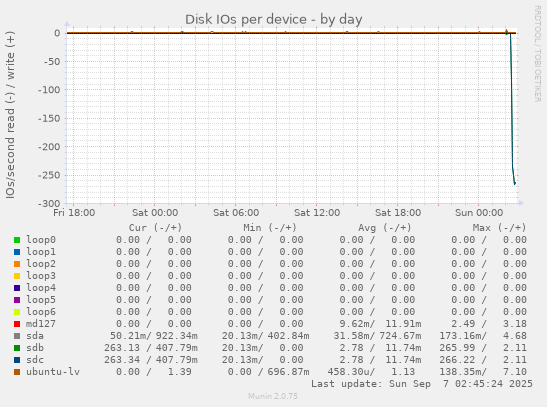The width and height of the screenshot is (547, 407).
Task: Click the sda gray legend swatch
Action: (17, 336)
